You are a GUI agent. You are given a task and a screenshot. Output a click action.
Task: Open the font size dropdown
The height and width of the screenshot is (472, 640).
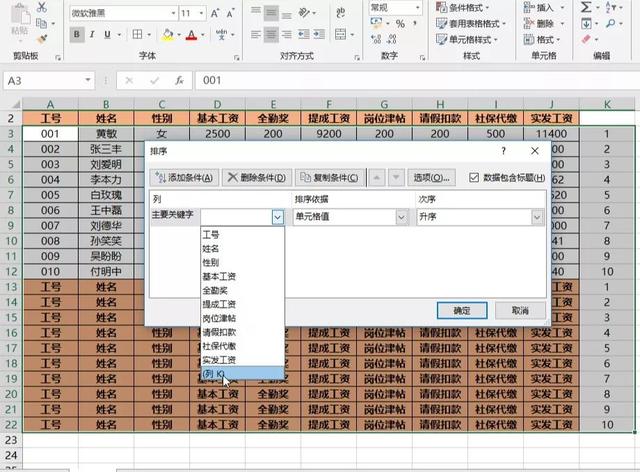click(205, 13)
